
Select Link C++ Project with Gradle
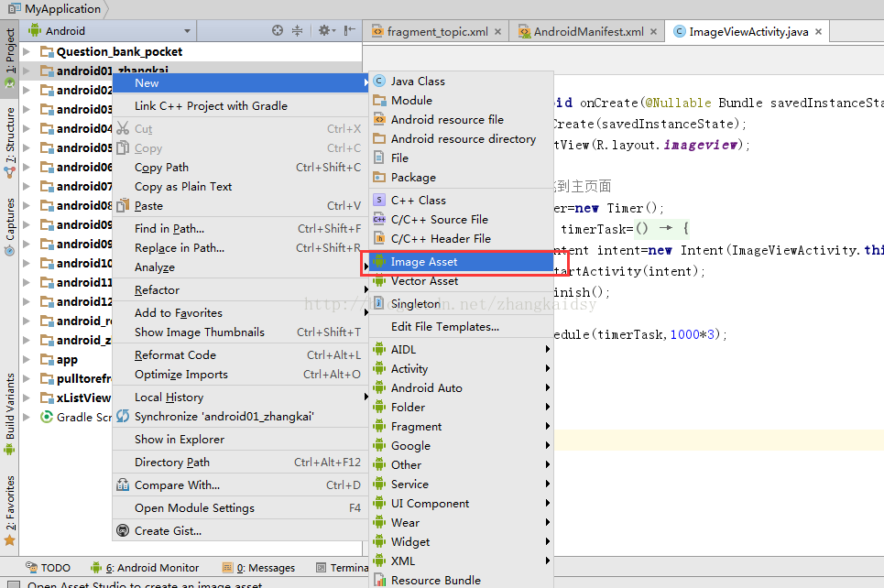tap(241, 106)
